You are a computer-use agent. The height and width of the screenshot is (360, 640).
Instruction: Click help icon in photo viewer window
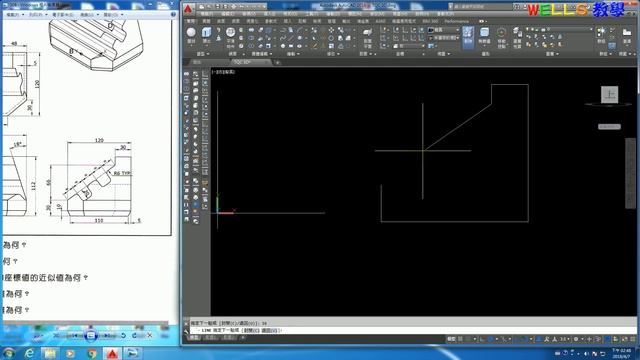tap(173, 14)
